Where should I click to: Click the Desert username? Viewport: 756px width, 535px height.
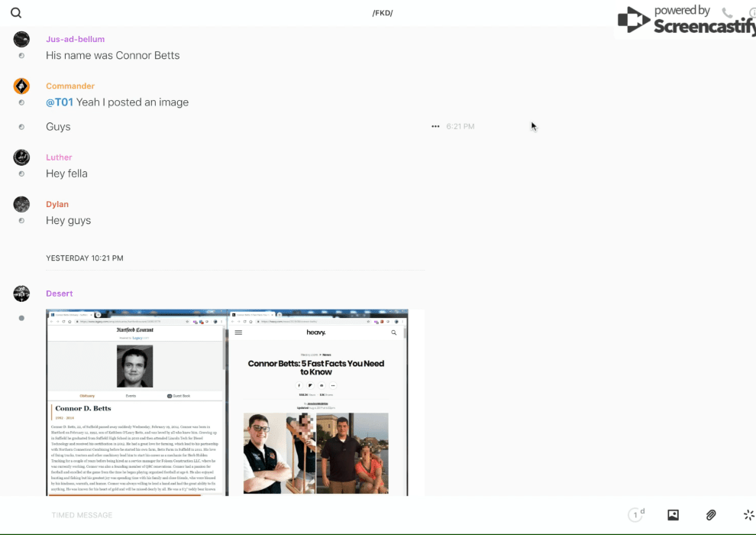click(60, 293)
